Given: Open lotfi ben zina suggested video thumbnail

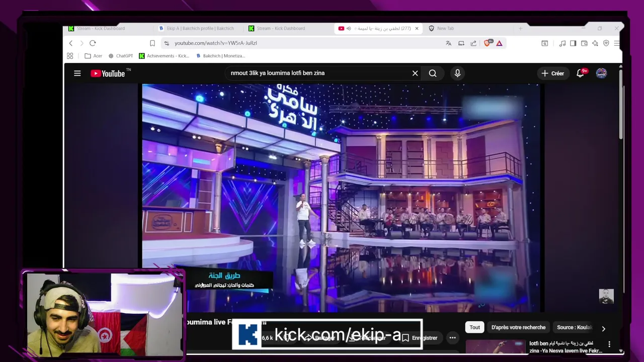Looking at the screenshot, I should pos(496,347).
